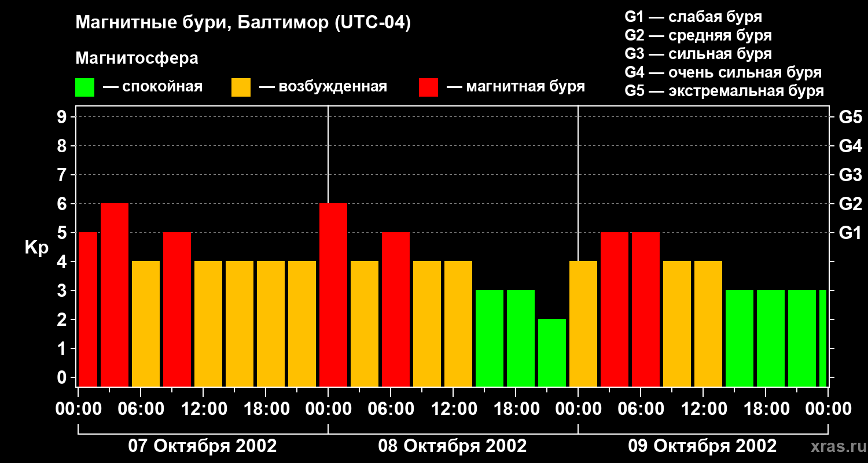The image size is (868, 463).
Task: Click the "09 Октября 2002" date label
Action: pyautogui.click(x=702, y=446)
